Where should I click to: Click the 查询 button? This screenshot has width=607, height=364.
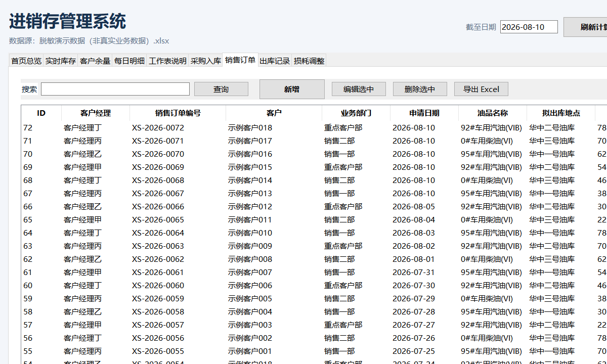tap(221, 89)
